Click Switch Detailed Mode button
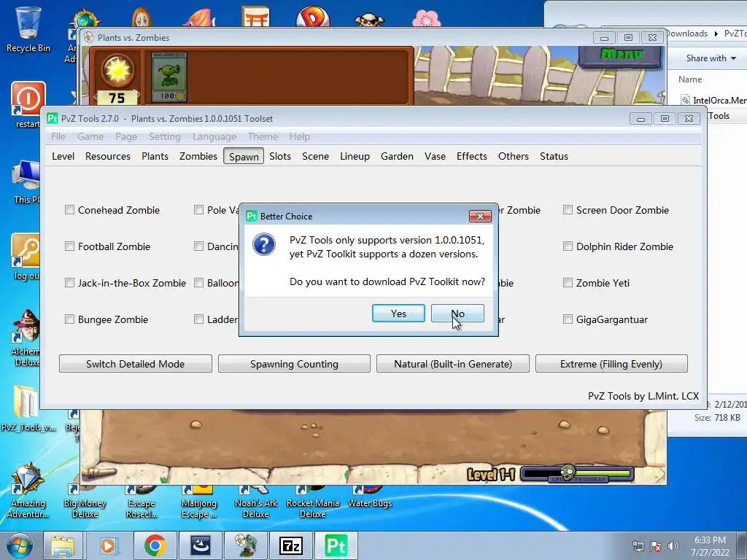 pos(135,364)
